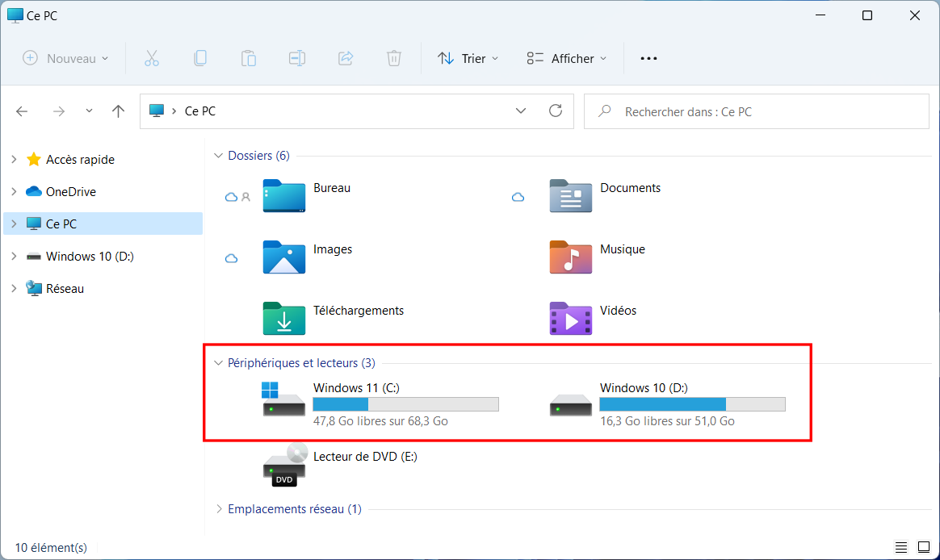The height and width of the screenshot is (560, 940).
Task: Expand OneDrive tree node
Action: (x=14, y=192)
